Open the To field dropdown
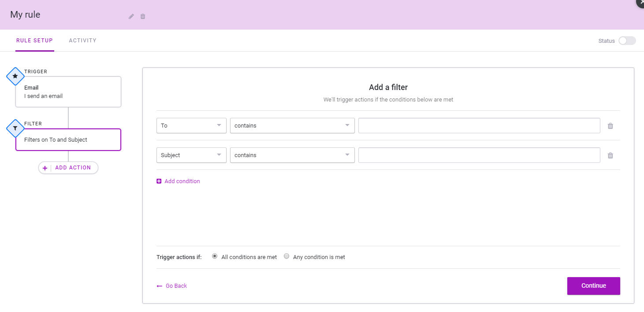644x312 pixels. [191, 126]
